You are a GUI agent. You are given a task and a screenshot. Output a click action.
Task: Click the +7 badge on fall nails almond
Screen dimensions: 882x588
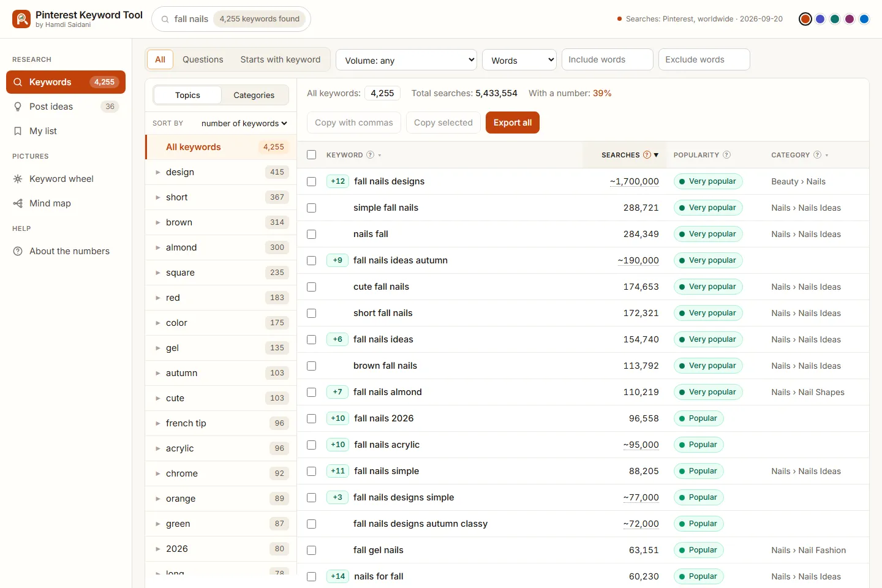tap(337, 392)
